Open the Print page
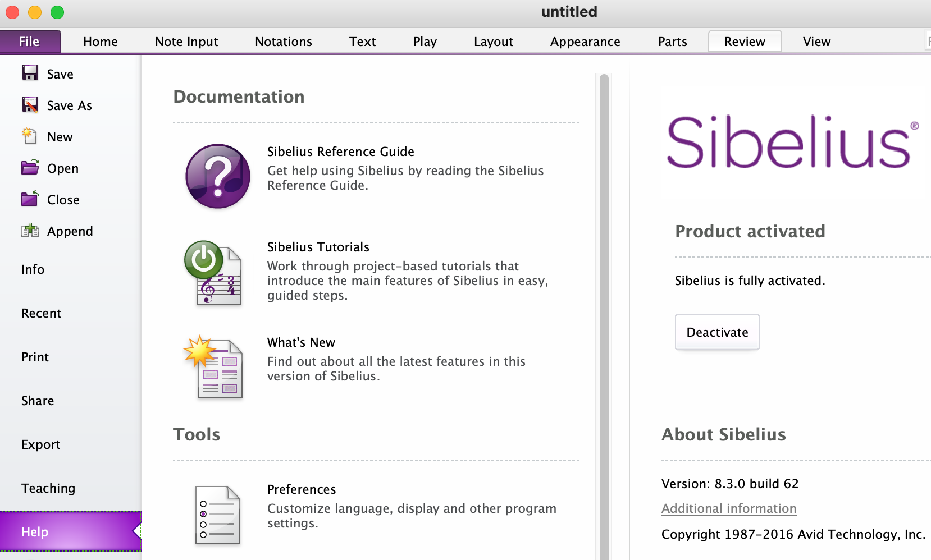931x560 pixels. click(35, 357)
